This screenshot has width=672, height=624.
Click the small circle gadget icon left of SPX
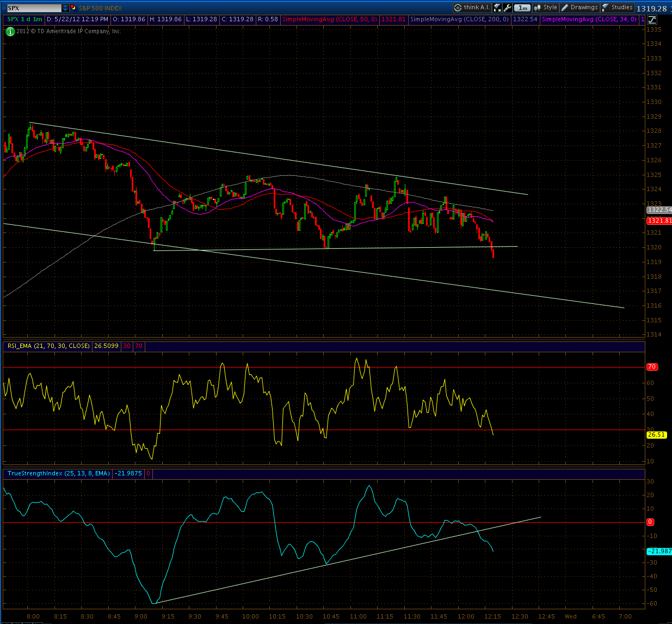4,8
